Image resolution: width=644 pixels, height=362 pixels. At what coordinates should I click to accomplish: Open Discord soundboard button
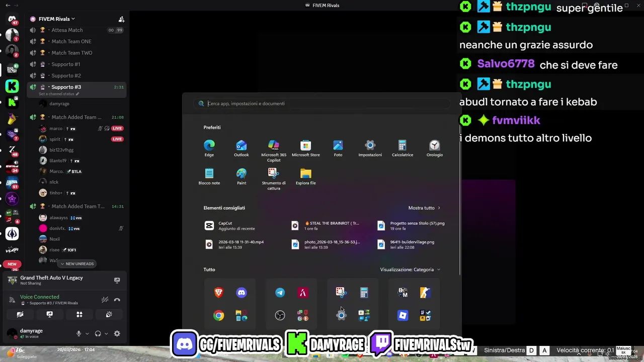pos(109,314)
